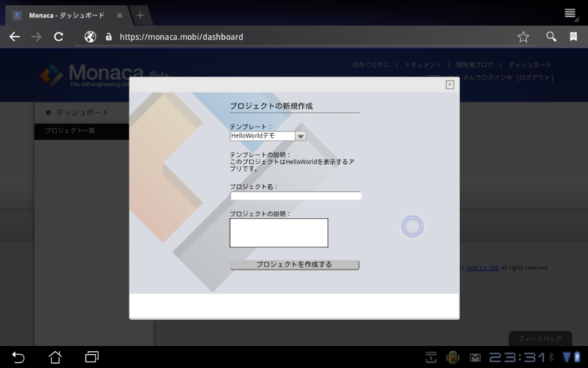Click プロジェクトを作成する button
The width and height of the screenshot is (588, 368).
coord(295,265)
